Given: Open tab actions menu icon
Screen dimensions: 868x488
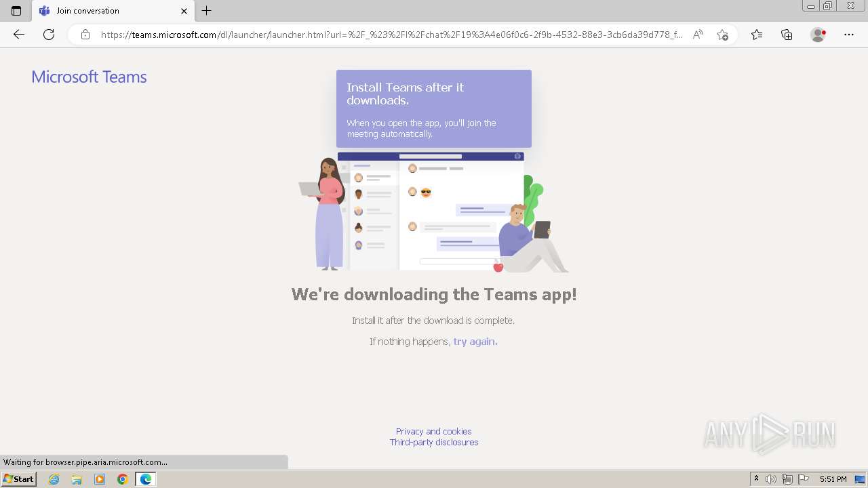Looking at the screenshot, I should click(16, 11).
